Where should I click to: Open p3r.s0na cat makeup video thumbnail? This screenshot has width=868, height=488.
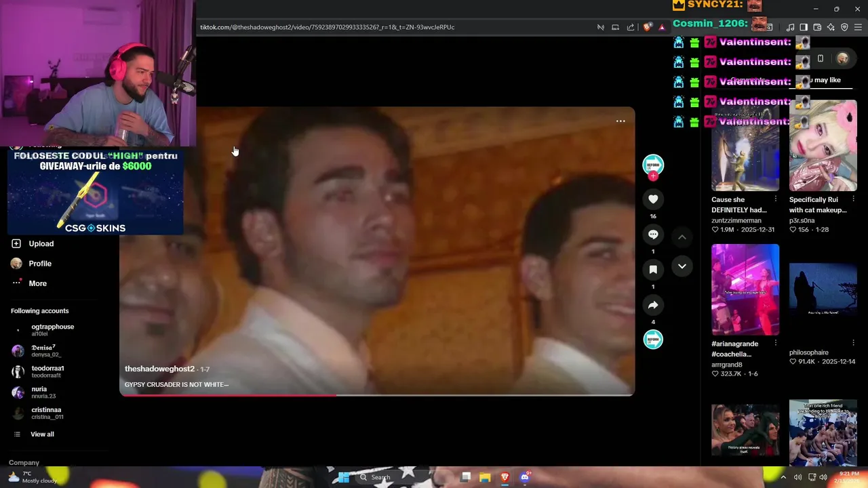(823, 145)
